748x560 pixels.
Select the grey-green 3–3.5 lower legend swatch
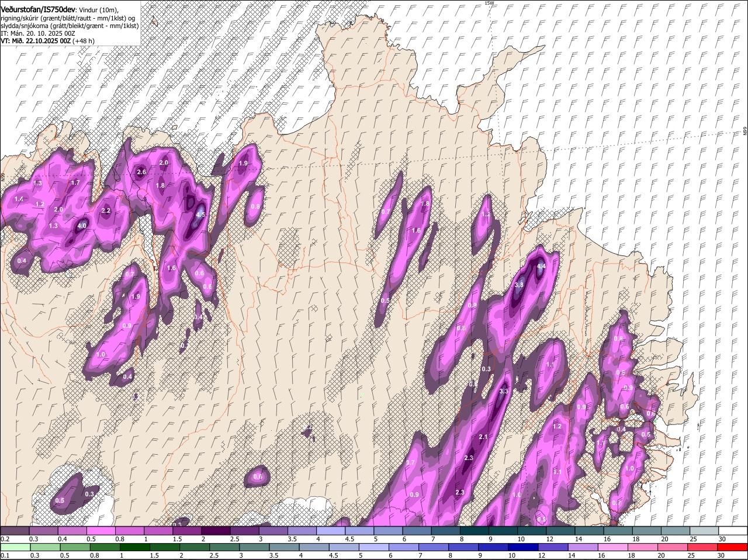click(x=255, y=547)
